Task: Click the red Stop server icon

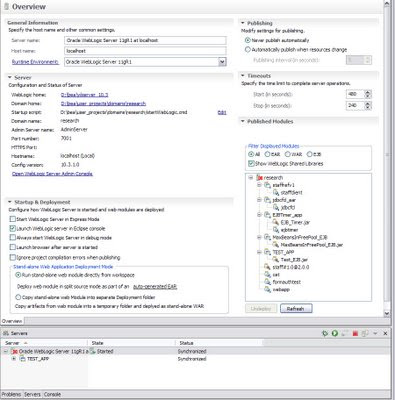Action: [x=355, y=333]
